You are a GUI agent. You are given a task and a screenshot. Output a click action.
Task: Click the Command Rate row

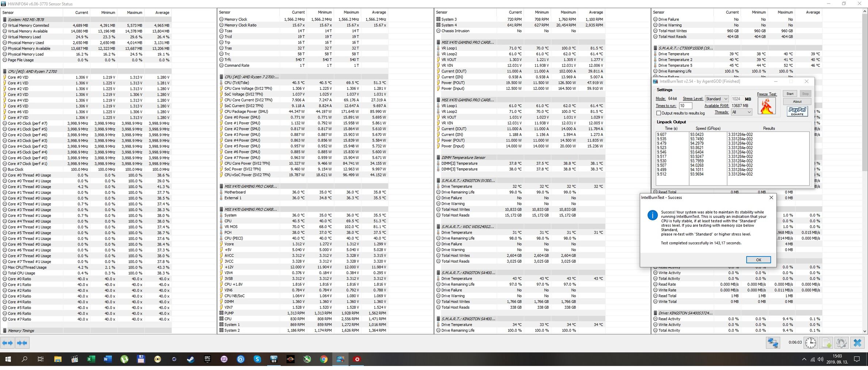tap(304, 66)
